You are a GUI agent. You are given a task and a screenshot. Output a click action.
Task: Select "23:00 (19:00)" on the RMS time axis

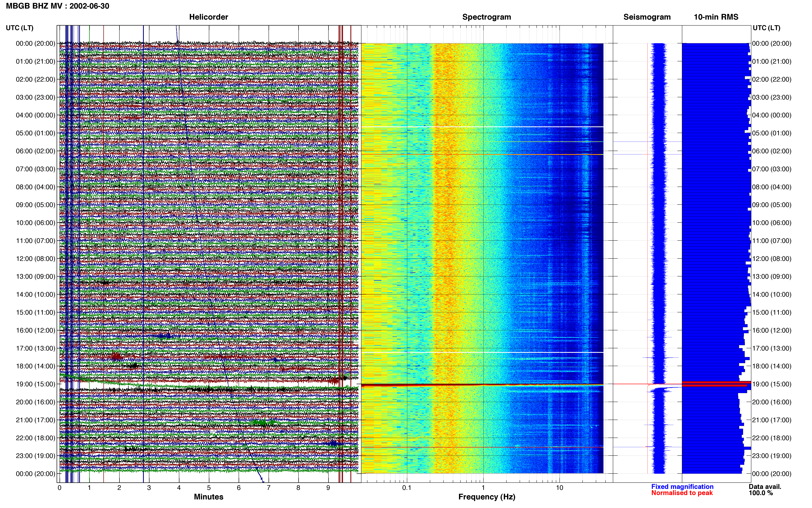[x=772, y=456]
